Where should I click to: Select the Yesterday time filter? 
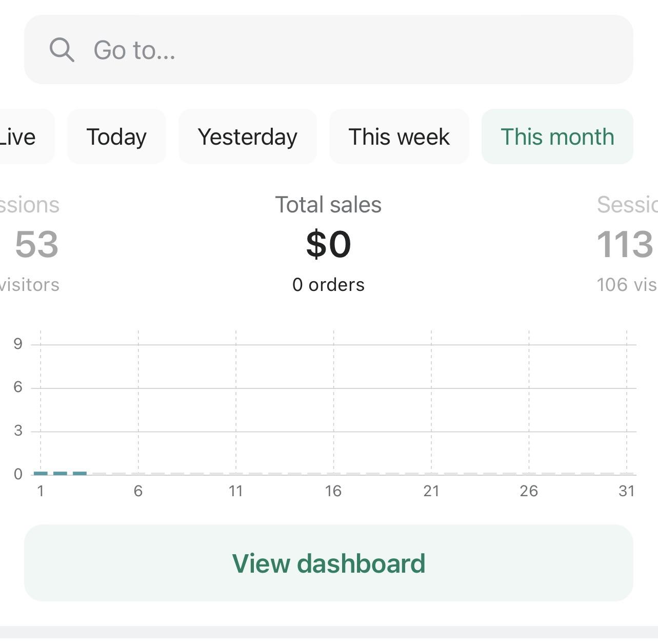247,136
